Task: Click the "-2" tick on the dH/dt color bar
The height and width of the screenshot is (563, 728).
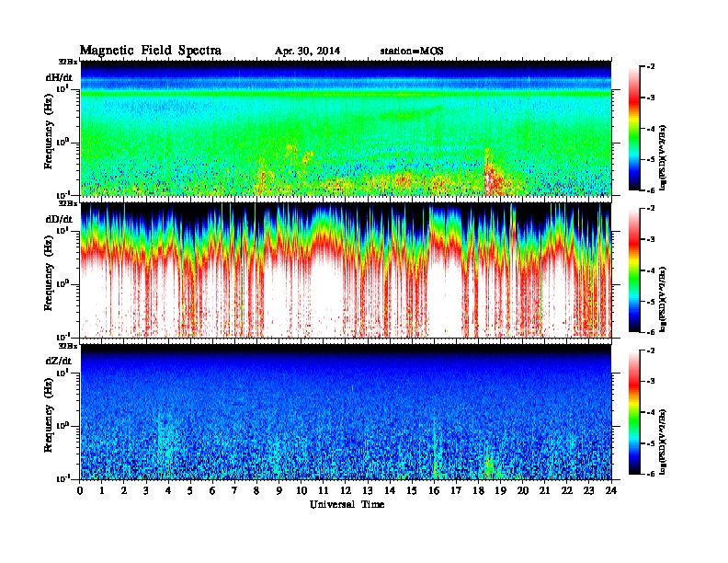Action: pyautogui.click(x=651, y=67)
